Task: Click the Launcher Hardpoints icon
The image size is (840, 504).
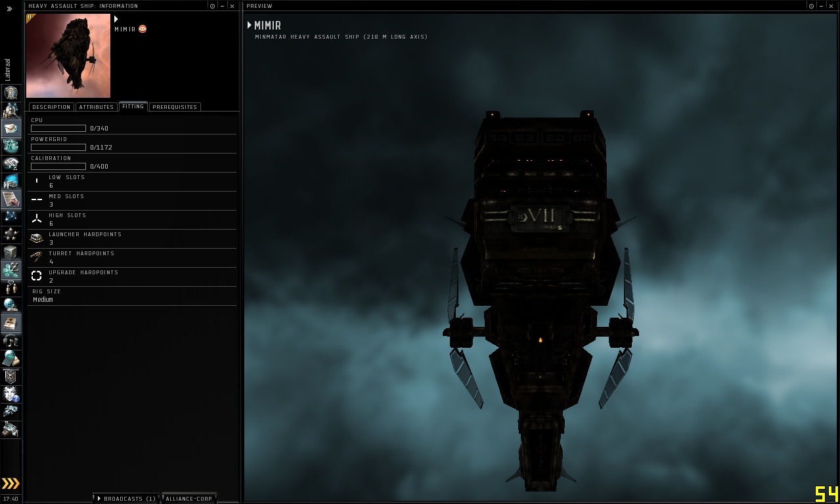Action: (37, 238)
